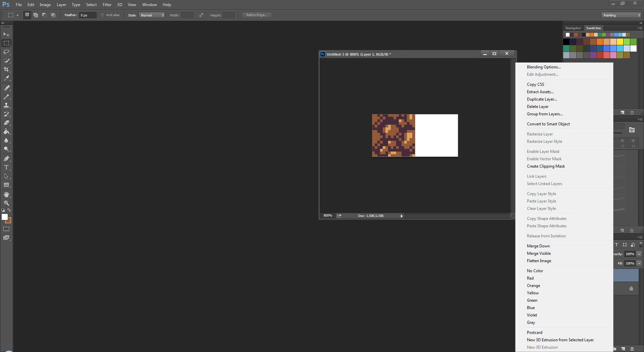Select the Eraser tool
Screen dimensions: 644x352
point(6,123)
